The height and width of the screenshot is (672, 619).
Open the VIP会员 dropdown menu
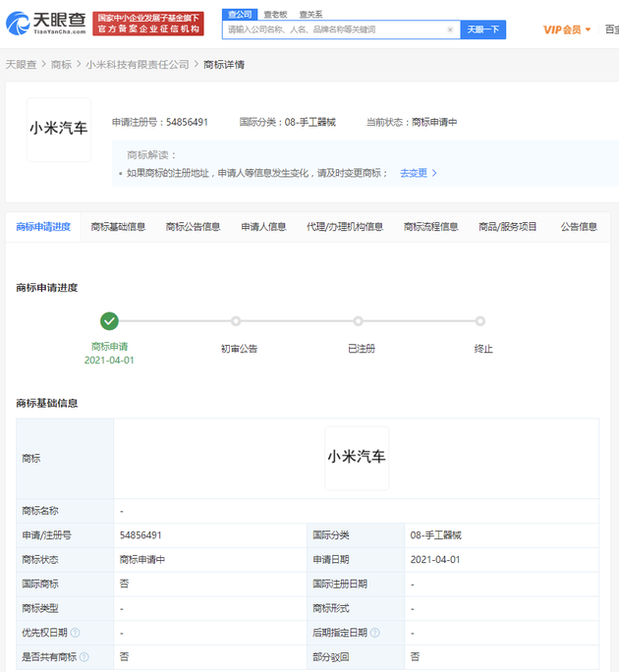click(x=567, y=29)
